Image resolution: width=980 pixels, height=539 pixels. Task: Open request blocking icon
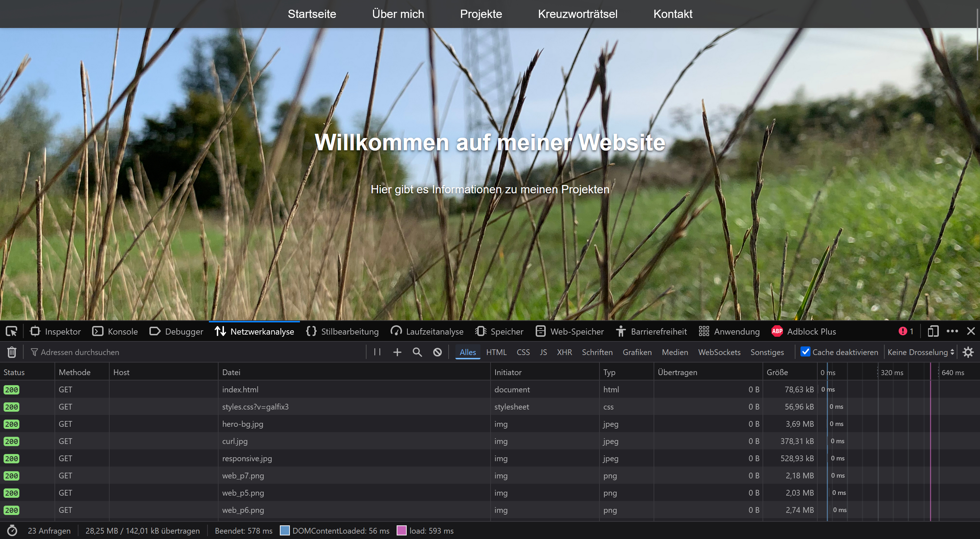438,352
